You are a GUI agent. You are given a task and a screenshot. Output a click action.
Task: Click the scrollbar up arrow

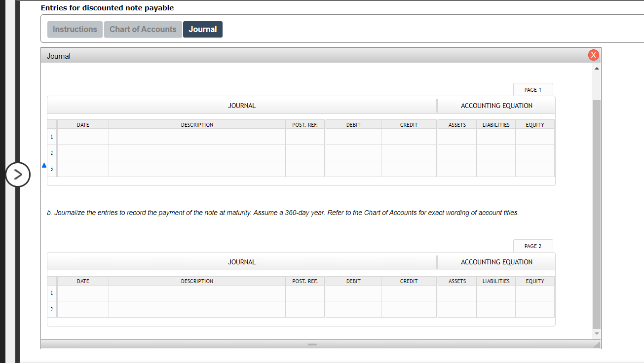[596, 68]
